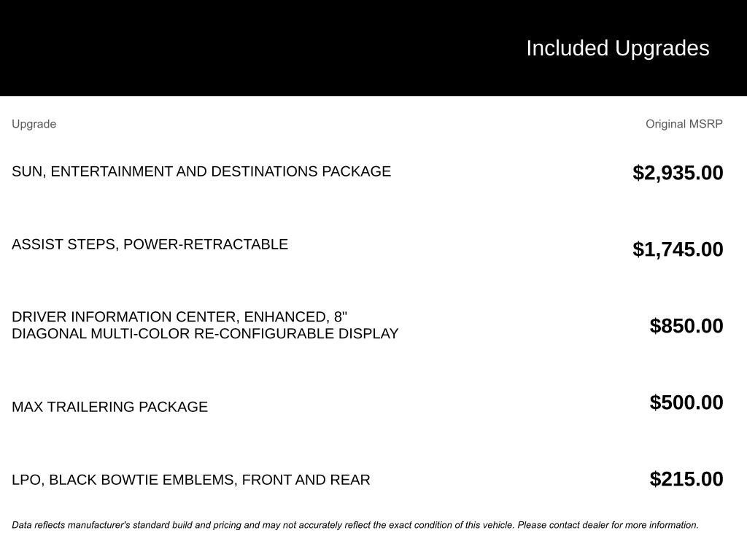Click the word "POWER-RETRACTABLE"
Screen dimensions: 747x560
coord(206,244)
